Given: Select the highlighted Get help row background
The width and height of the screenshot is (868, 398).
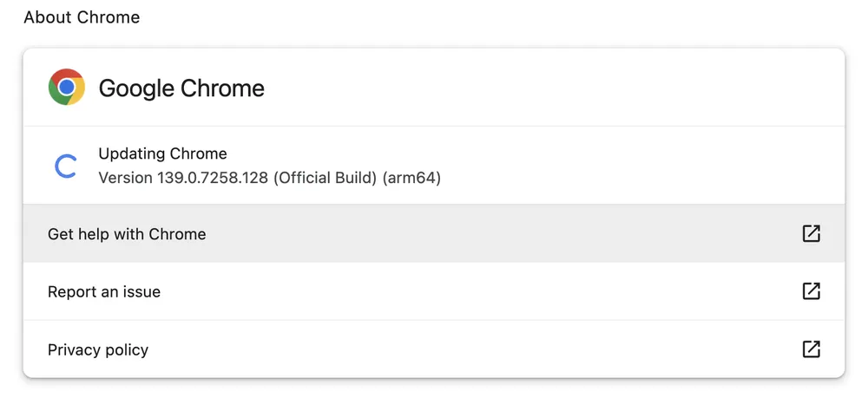Looking at the screenshot, I should coord(434,233).
